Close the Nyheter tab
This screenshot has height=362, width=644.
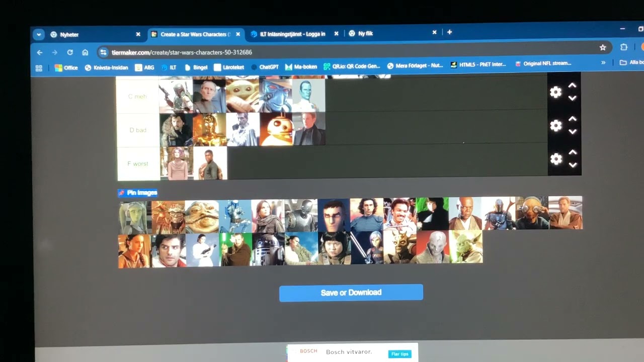(138, 34)
